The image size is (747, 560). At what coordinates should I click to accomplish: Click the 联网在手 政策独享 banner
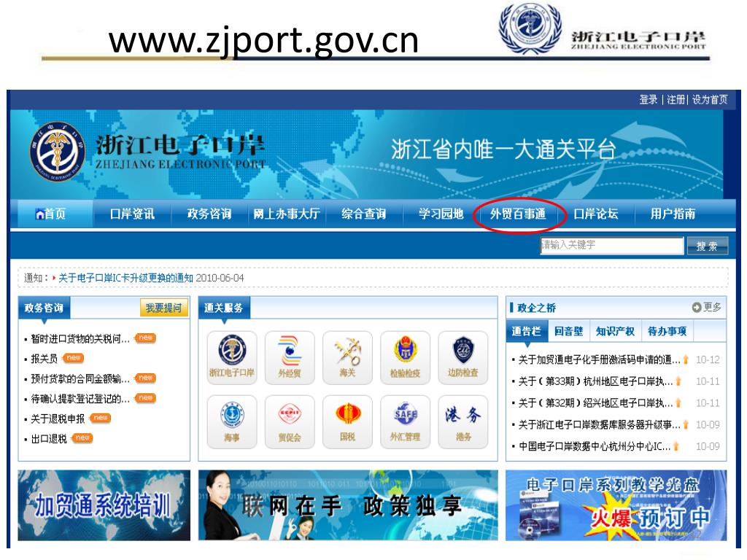[348, 505]
